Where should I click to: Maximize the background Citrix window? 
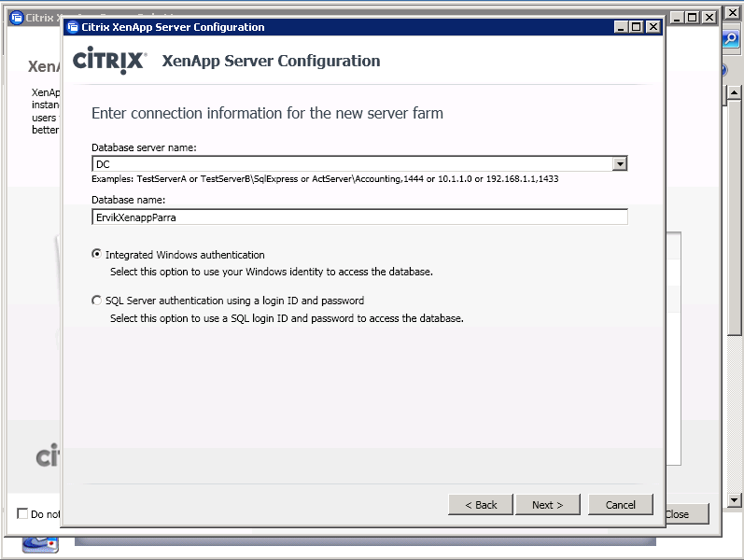(x=693, y=17)
